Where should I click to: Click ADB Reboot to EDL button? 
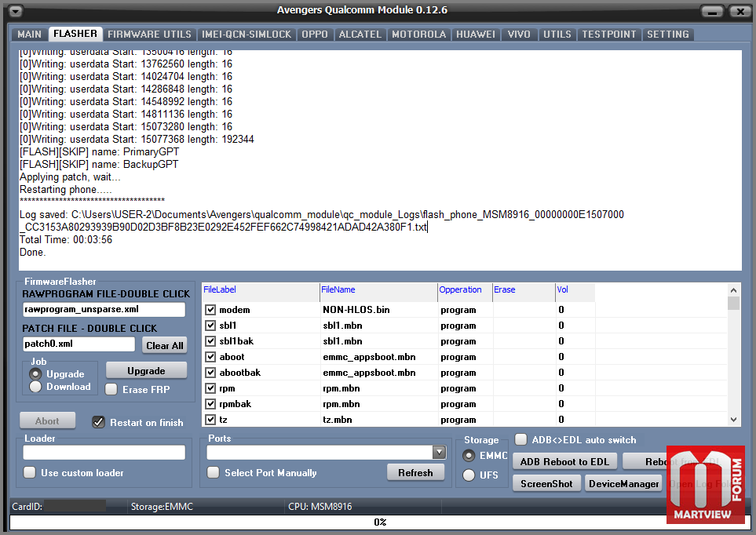tap(564, 462)
